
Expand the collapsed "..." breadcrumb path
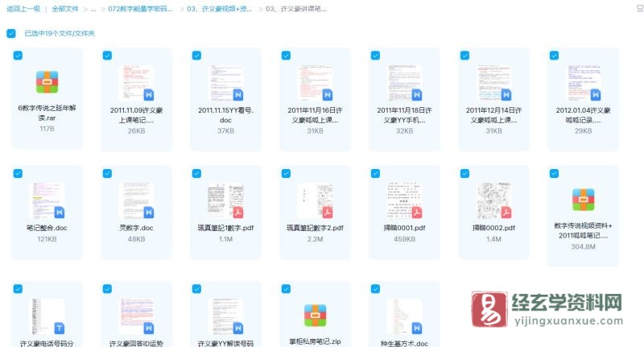[93, 10]
